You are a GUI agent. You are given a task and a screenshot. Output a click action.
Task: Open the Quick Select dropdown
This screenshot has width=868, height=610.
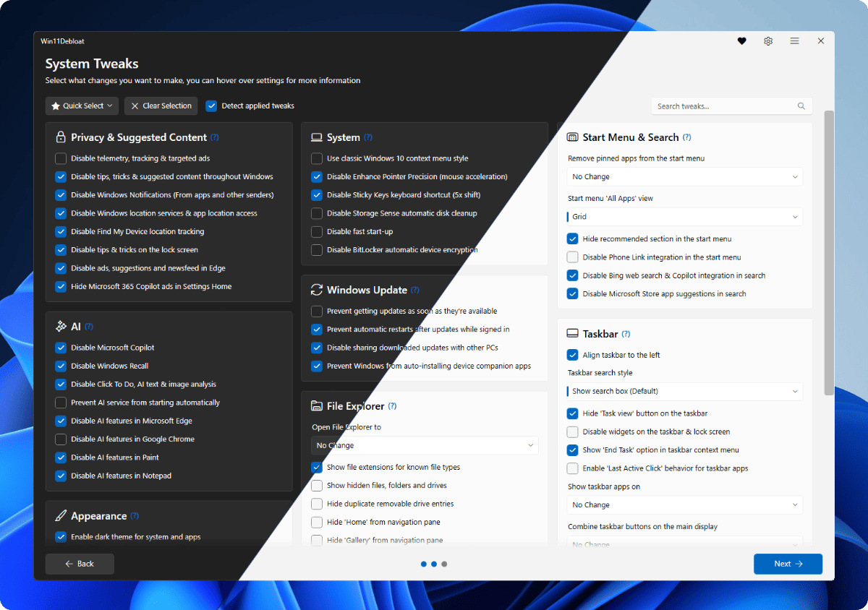click(x=82, y=106)
